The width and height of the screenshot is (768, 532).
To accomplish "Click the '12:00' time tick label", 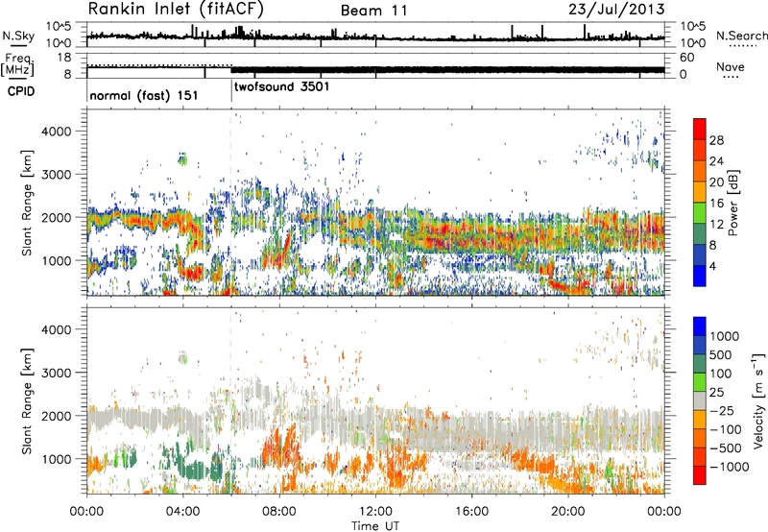I will click(375, 512).
